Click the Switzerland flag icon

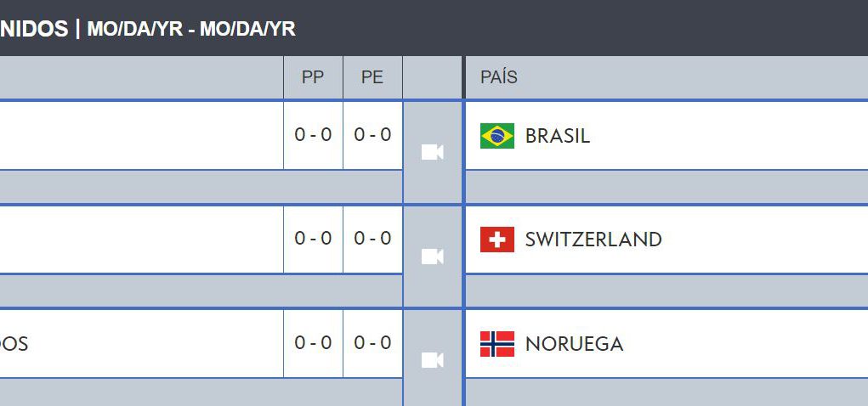(x=497, y=240)
